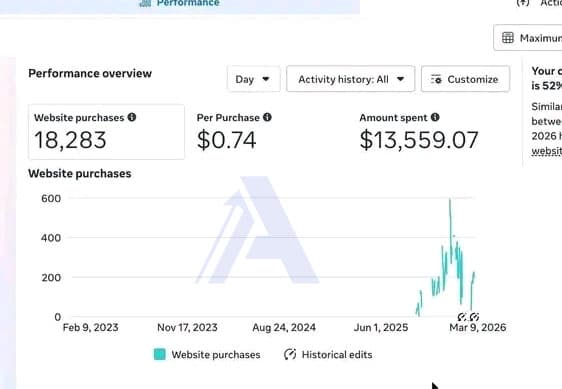562x389 pixels.
Task: Click the Customize sliders icon
Action: click(x=436, y=79)
